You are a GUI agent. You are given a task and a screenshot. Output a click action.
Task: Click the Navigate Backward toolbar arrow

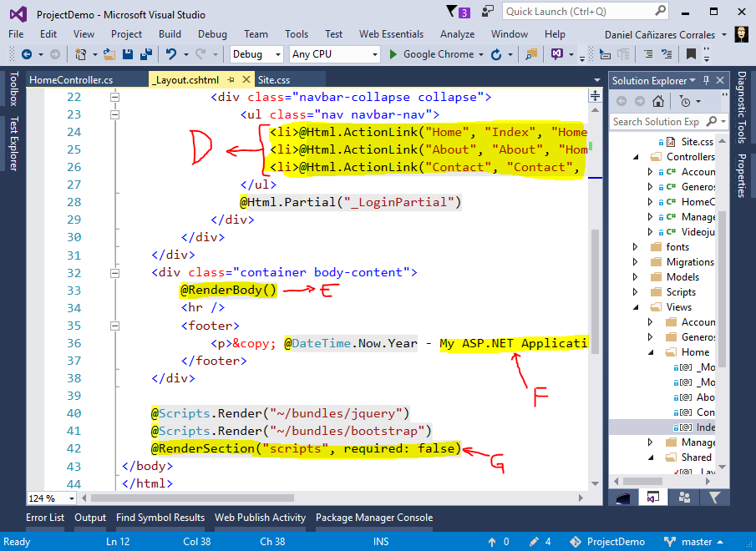27,54
